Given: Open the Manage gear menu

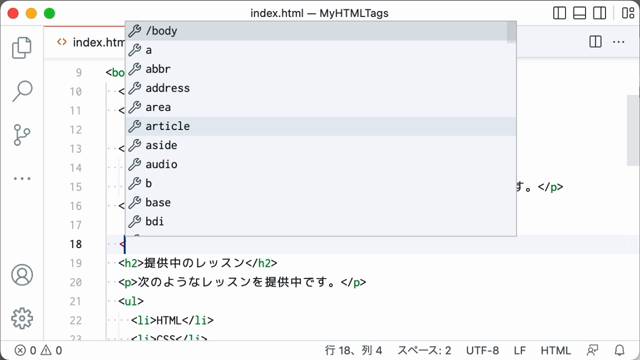Looking at the screenshot, I should 22,318.
